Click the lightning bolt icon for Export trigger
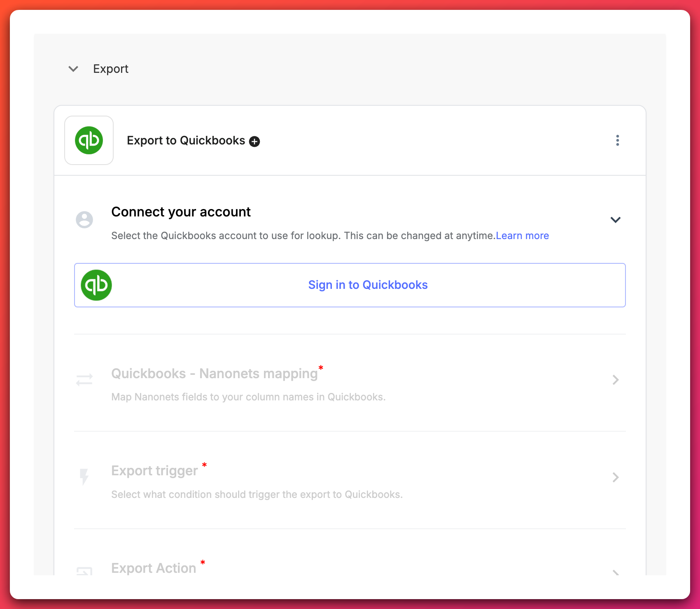This screenshot has width=700, height=609. click(84, 477)
